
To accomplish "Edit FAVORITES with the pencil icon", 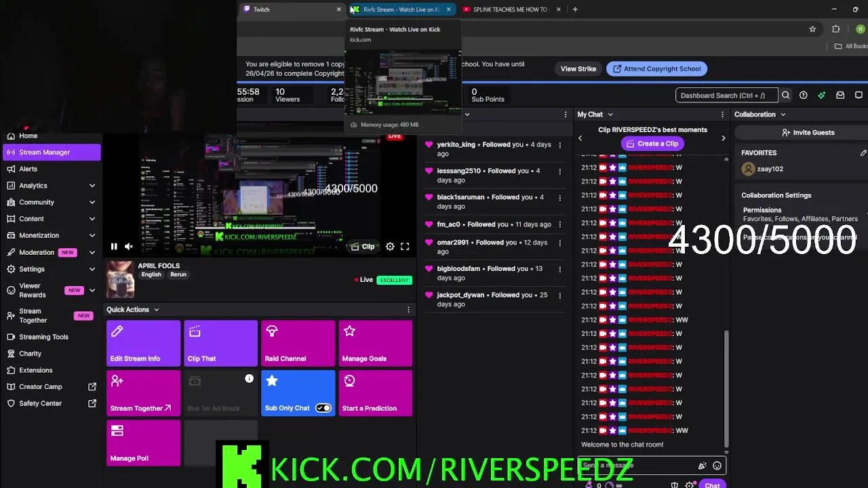I will click(x=863, y=153).
